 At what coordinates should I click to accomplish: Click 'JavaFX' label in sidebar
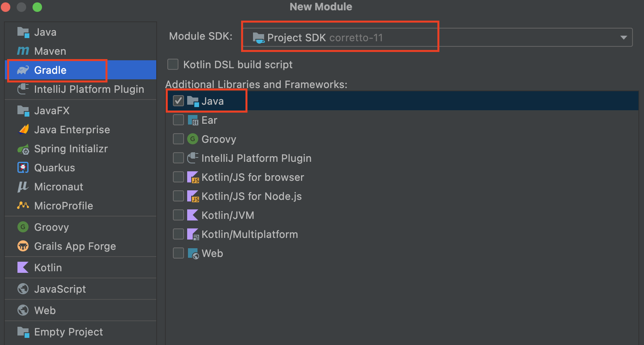(52, 111)
